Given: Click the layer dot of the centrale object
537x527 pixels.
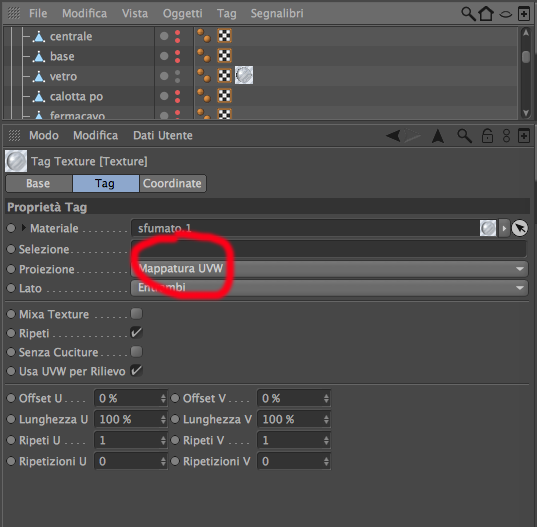Looking at the screenshot, I should (164, 36).
